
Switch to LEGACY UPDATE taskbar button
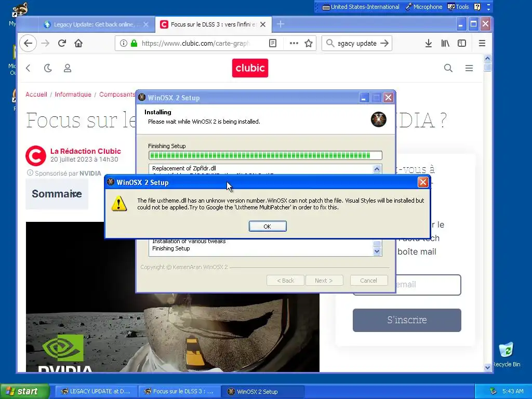tap(96, 391)
